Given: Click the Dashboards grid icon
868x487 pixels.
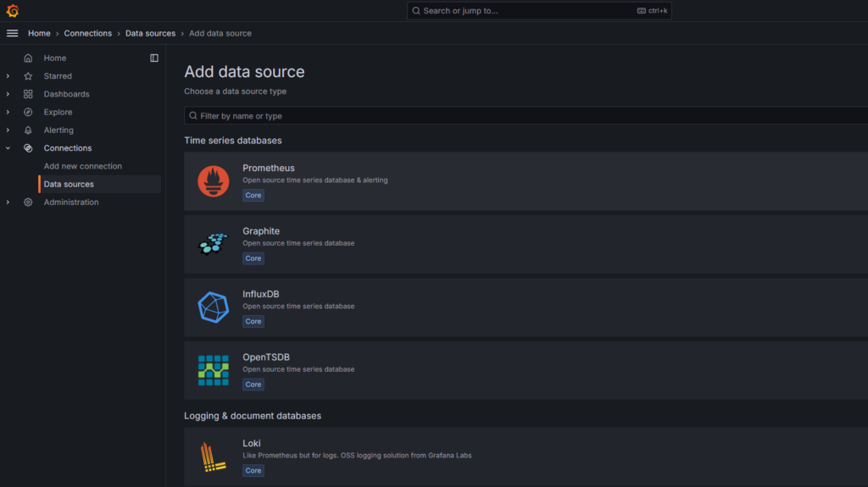Looking at the screenshot, I should [28, 94].
